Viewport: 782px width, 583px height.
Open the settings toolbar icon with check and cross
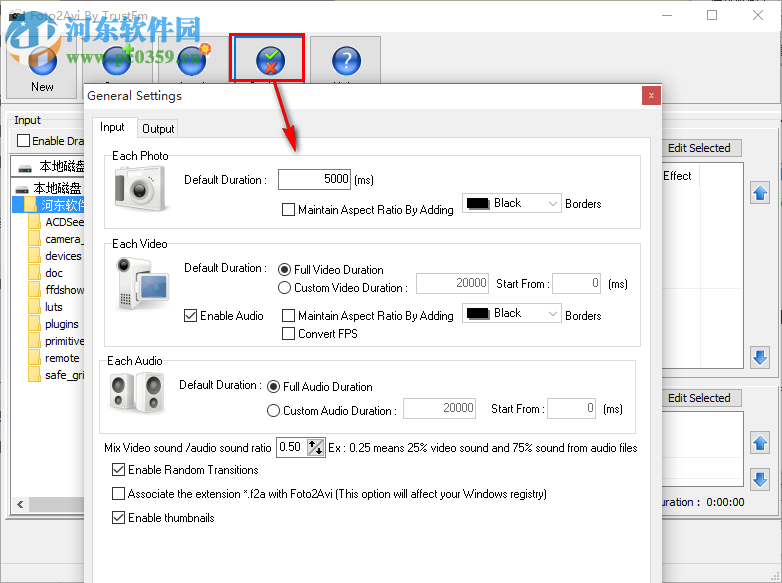coord(270,61)
